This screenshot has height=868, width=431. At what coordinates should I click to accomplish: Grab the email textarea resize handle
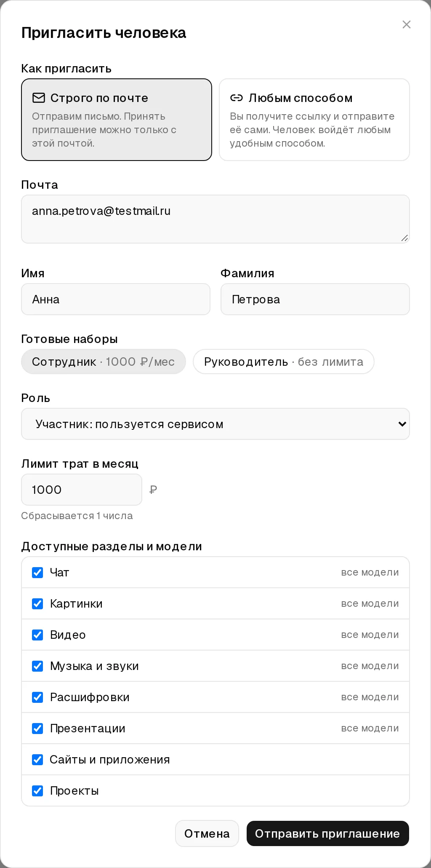pos(404,238)
